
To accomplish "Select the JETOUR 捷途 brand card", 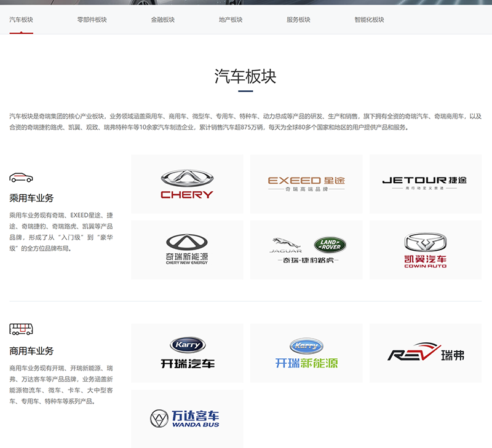I will [426, 184].
